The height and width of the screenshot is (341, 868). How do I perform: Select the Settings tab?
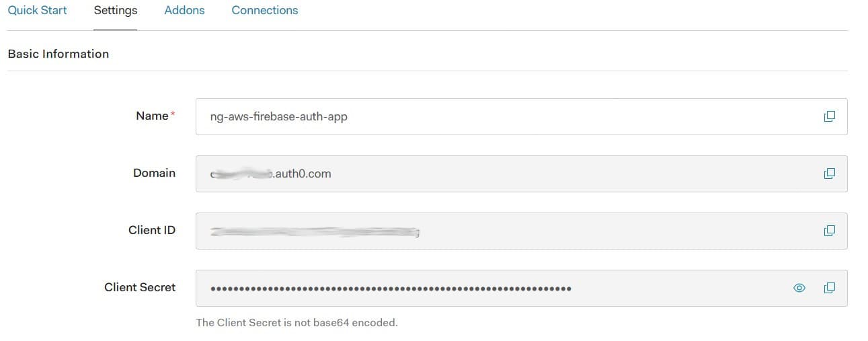click(x=116, y=11)
